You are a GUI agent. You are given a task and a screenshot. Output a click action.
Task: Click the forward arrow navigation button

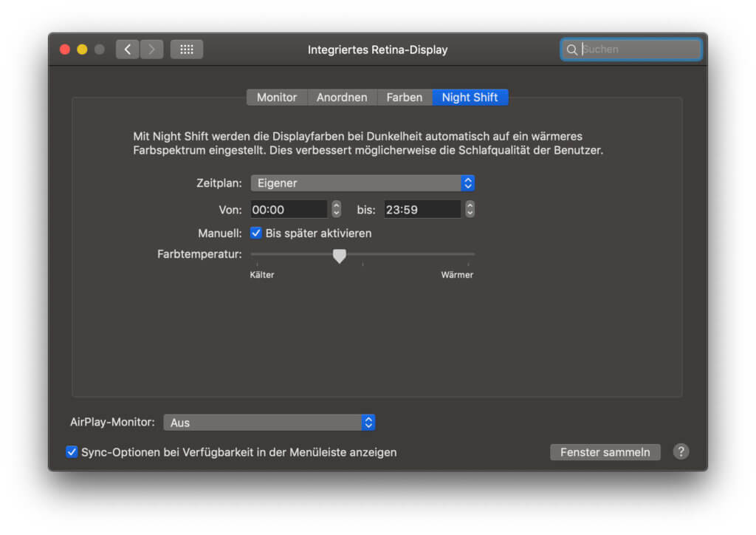151,50
